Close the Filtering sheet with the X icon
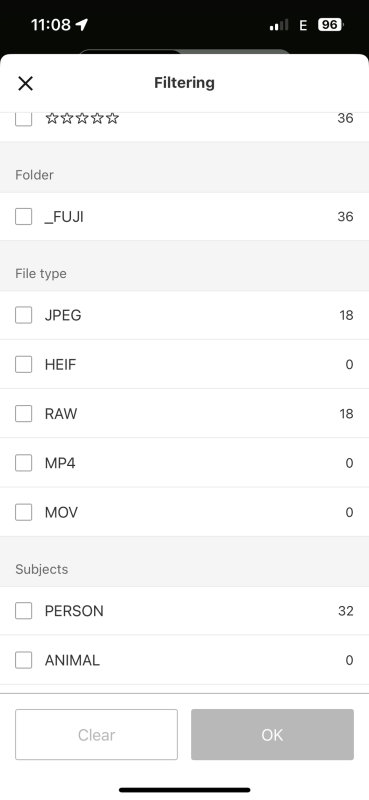Image resolution: width=369 pixels, height=800 pixels. coord(25,83)
